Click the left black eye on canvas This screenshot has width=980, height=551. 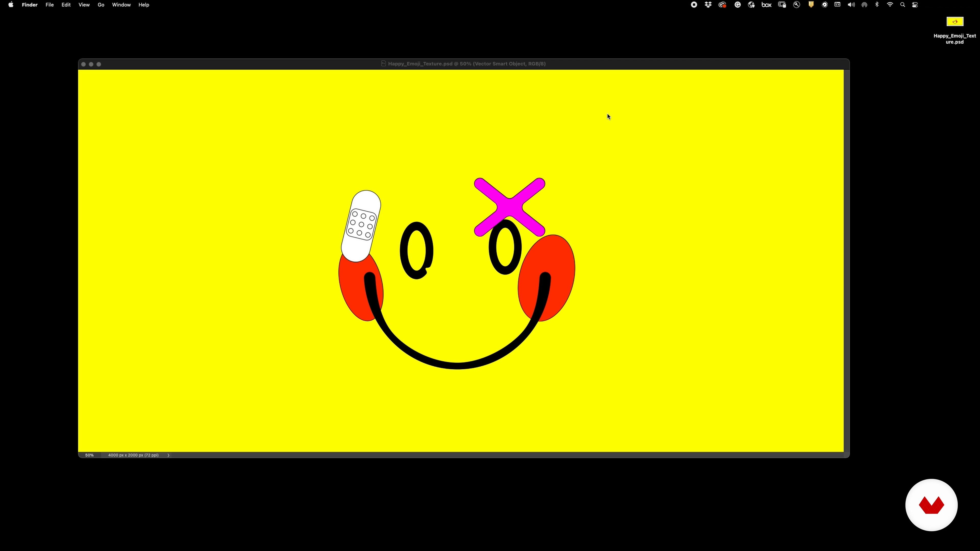tap(416, 250)
